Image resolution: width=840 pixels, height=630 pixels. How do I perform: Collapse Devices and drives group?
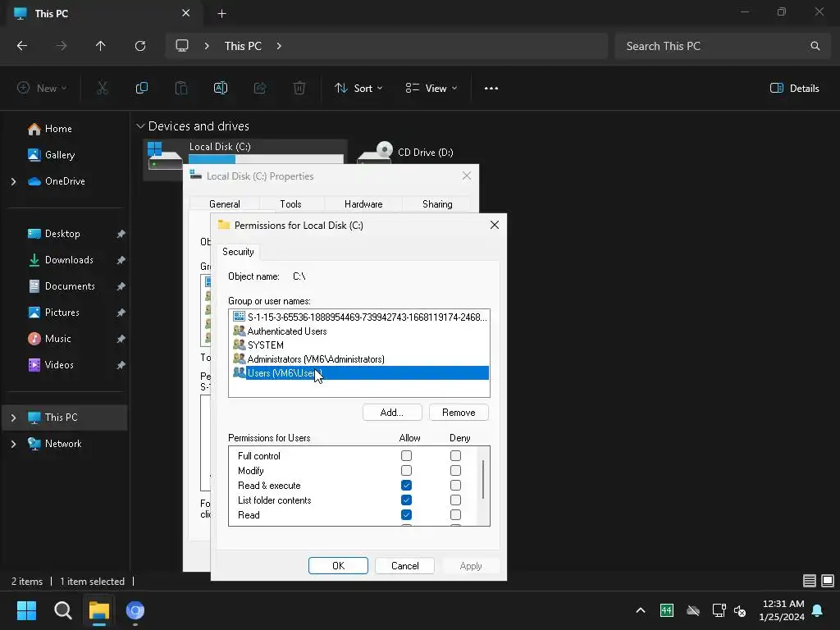[140, 126]
